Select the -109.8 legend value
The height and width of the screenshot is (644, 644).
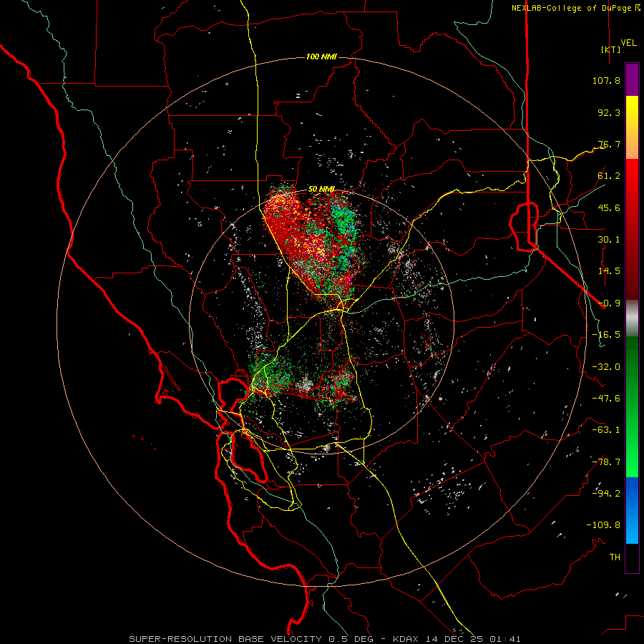pos(603,525)
